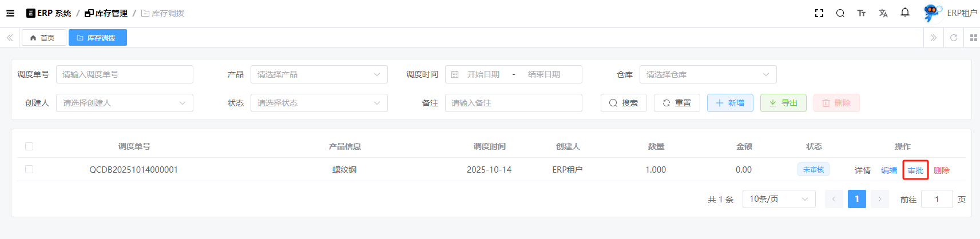This screenshot has height=239, width=980.
Task: Switch to the 首页 home tab
Action: (43, 38)
